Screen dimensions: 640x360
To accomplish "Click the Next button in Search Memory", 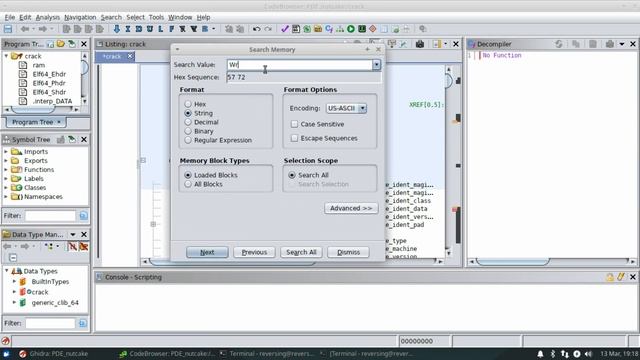I will pos(207,252).
